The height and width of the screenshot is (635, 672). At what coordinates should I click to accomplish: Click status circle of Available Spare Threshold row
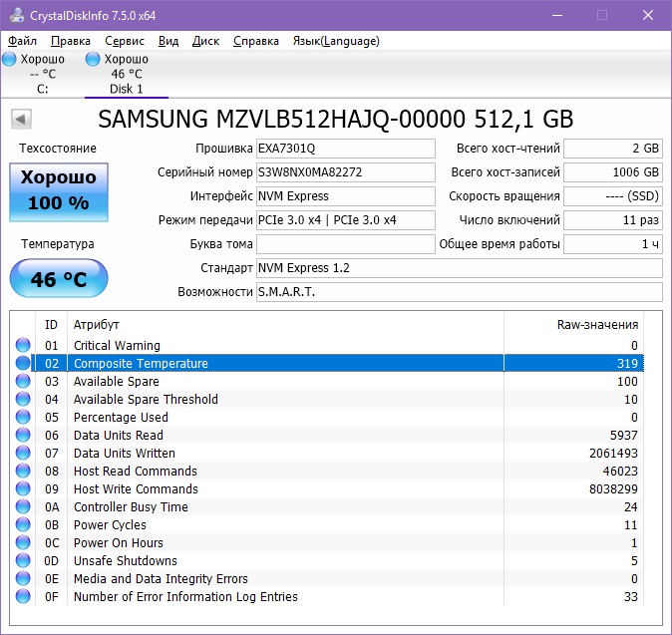pos(23,399)
